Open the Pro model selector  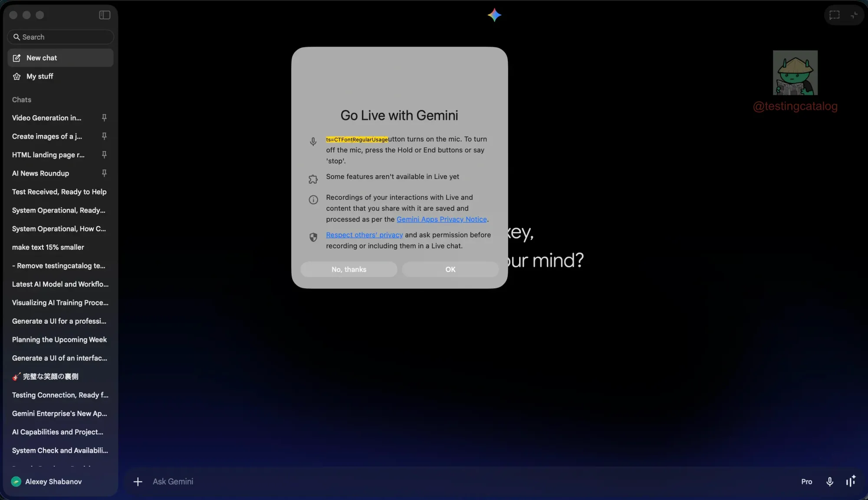[806, 481]
